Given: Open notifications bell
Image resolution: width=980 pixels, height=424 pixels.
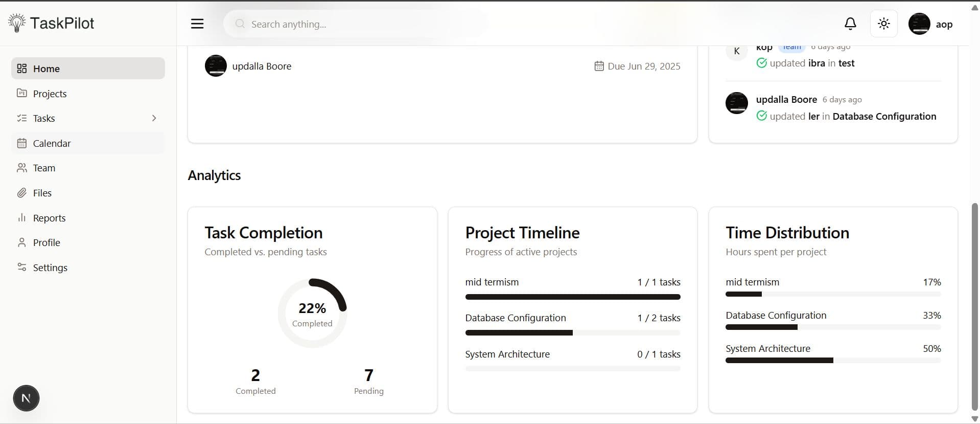Looking at the screenshot, I should tap(850, 24).
